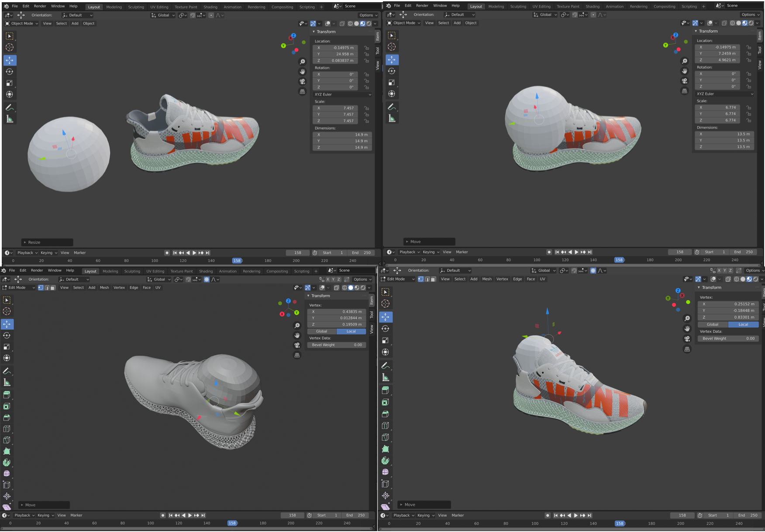Select the Select Box tool in bottom-left window
This screenshot has height=532, width=765.
pyautogui.click(x=7, y=300)
